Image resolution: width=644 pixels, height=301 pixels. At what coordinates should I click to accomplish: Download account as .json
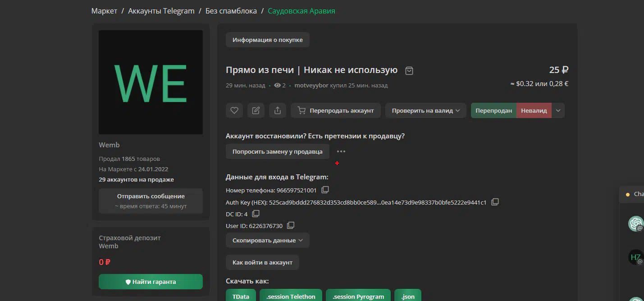408,296
